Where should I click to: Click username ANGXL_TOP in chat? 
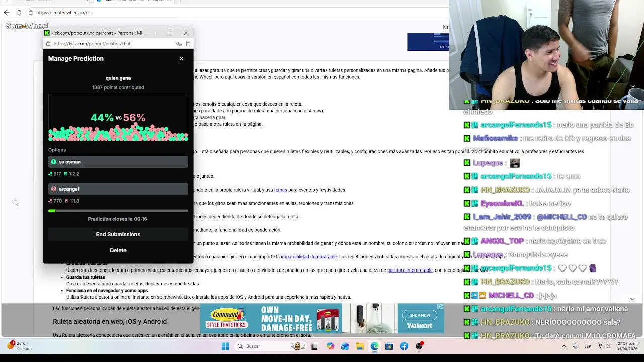pos(502,241)
